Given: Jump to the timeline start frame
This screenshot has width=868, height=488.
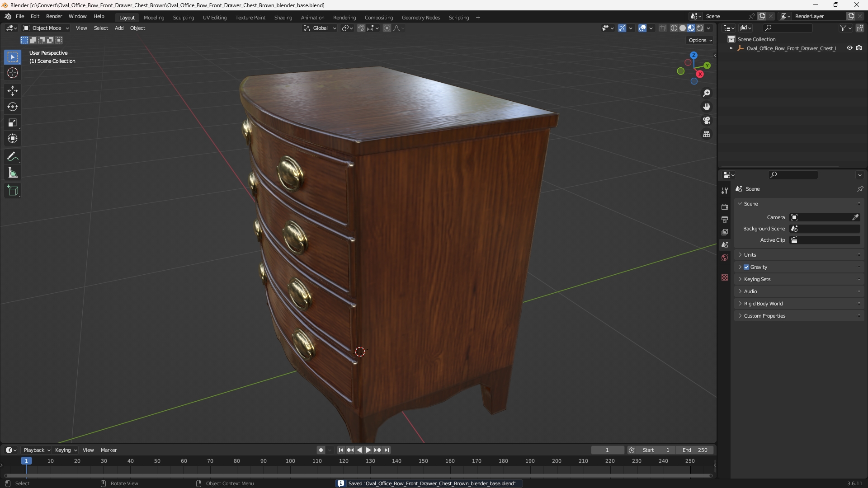Looking at the screenshot, I should click(341, 450).
